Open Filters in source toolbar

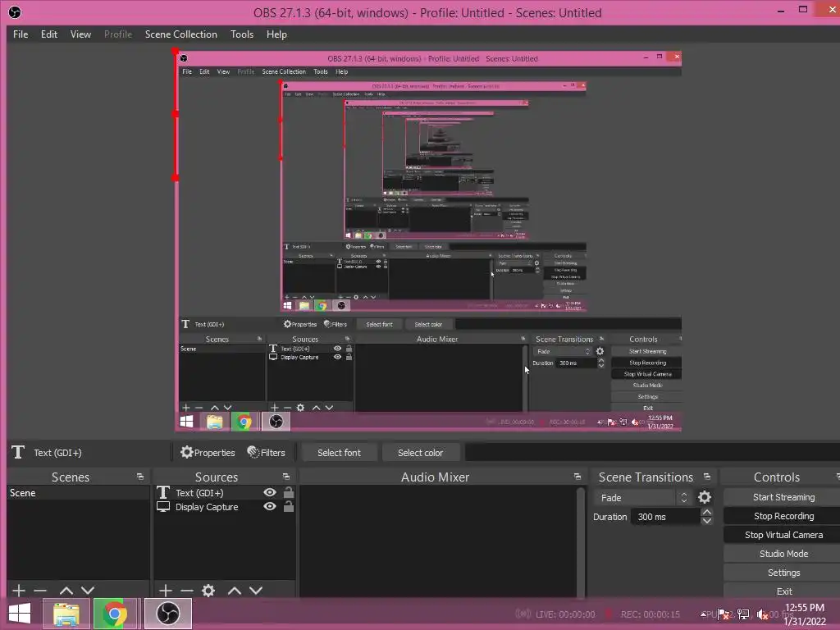coord(267,453)
